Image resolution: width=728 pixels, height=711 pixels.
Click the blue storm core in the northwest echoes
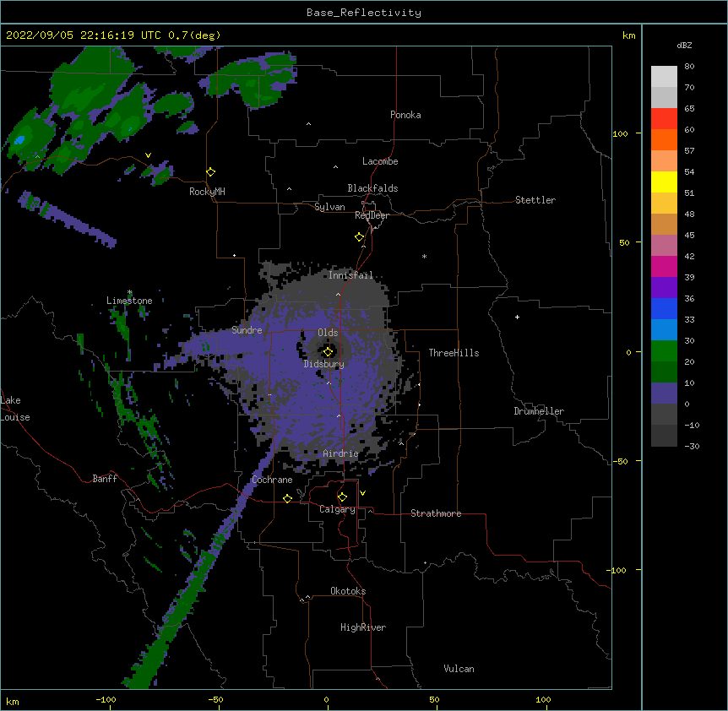pos(19,139)
